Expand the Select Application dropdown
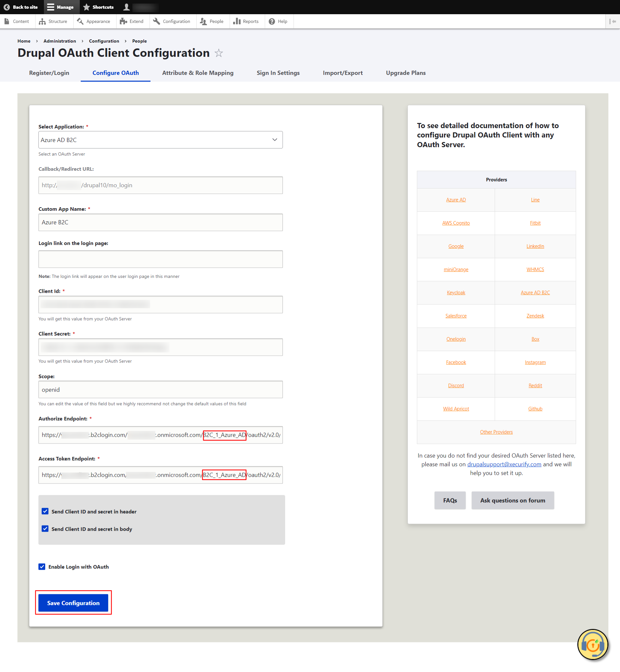Viewport: 620px width, 672px height. [161, 140]
